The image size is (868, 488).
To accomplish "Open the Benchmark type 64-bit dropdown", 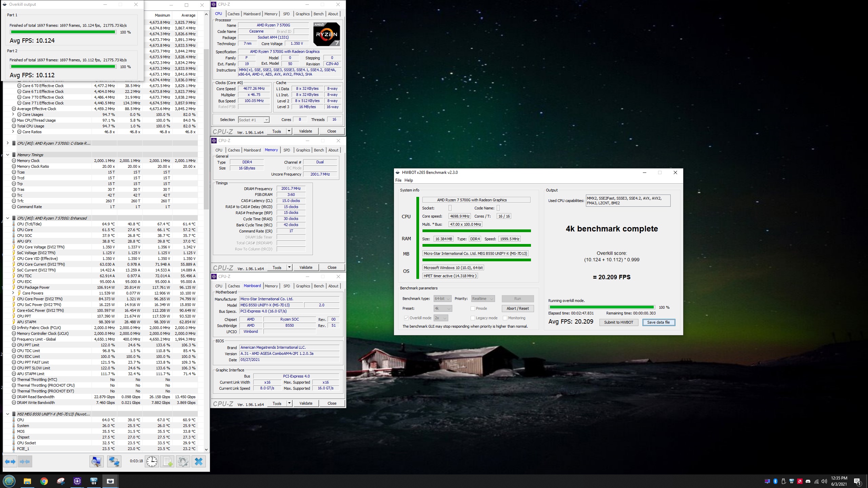I will click(x=442, y=299).
